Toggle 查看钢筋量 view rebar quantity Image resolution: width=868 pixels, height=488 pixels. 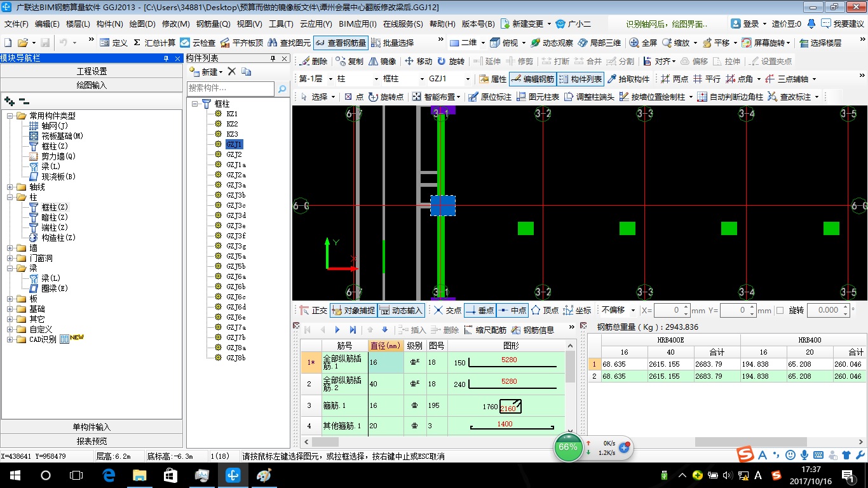341,43
